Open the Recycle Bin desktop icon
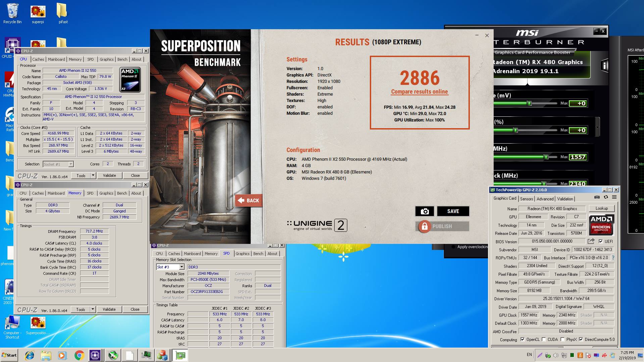 (x=12, y=13)
